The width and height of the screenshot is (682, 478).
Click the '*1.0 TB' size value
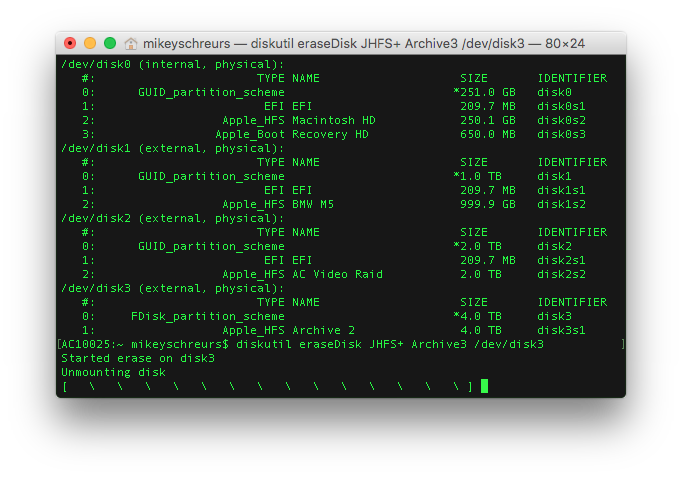tap(477, 176)
